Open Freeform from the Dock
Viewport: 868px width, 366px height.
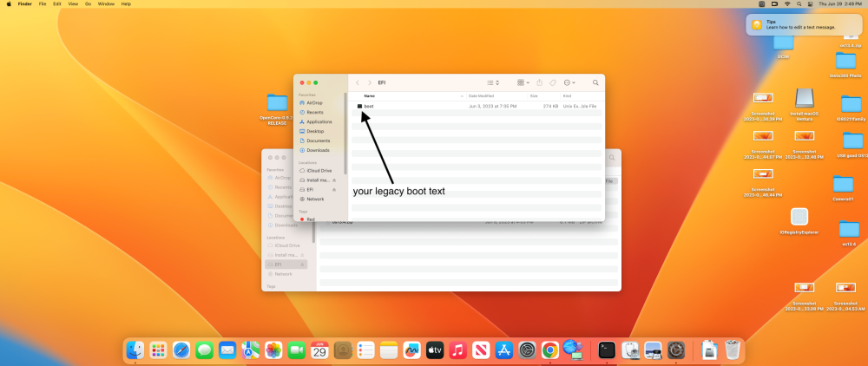tap(411, 350)
